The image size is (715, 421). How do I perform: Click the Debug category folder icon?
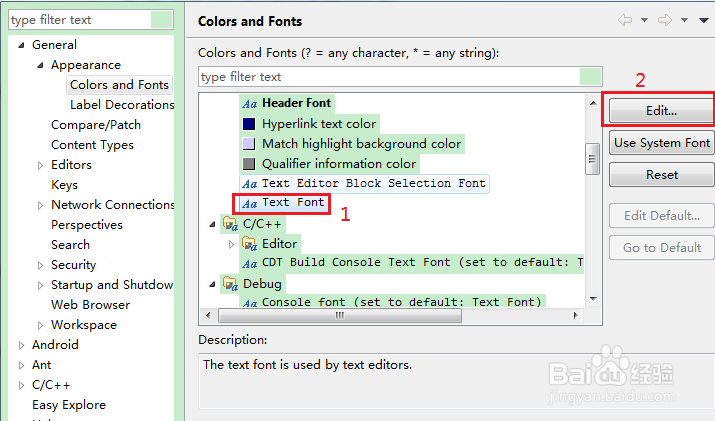pyautogui.click(x=230, y=284)
